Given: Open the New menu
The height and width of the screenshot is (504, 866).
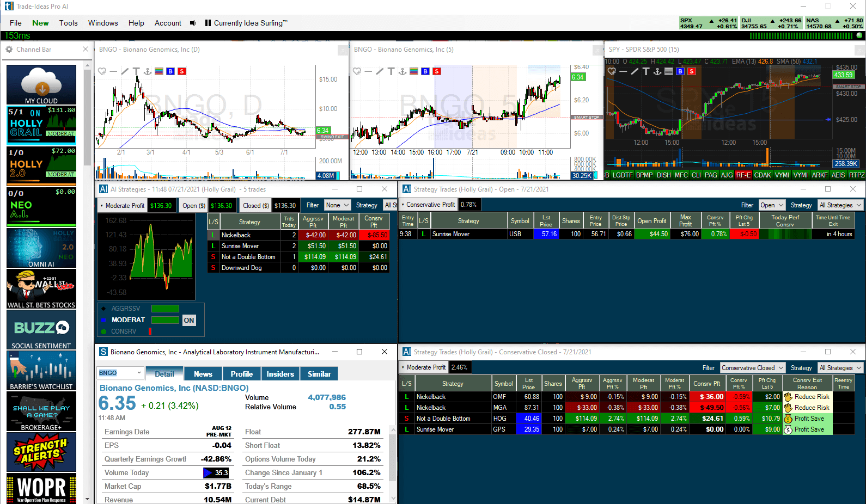Looking at the screenshot, I should (40, 23).
